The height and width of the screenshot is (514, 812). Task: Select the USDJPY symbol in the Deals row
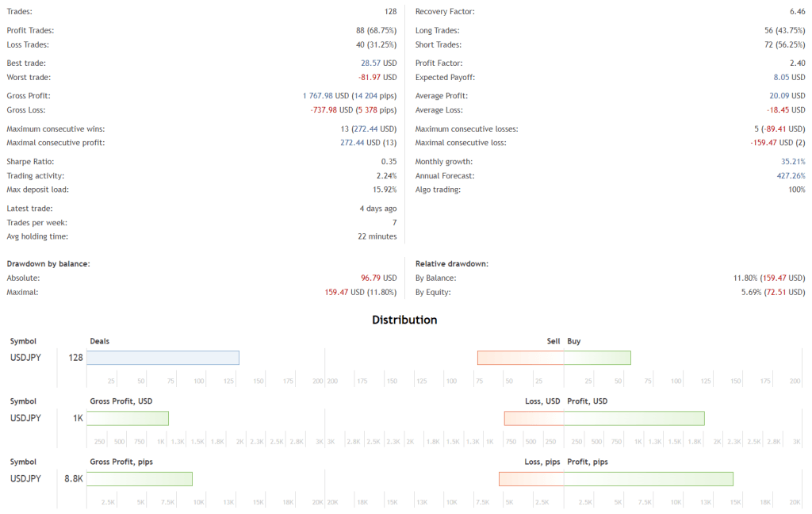(25, 358)
